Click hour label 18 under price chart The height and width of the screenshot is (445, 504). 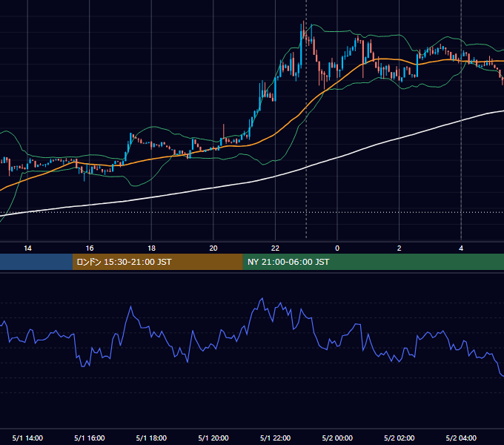click(x=151, y=248)
